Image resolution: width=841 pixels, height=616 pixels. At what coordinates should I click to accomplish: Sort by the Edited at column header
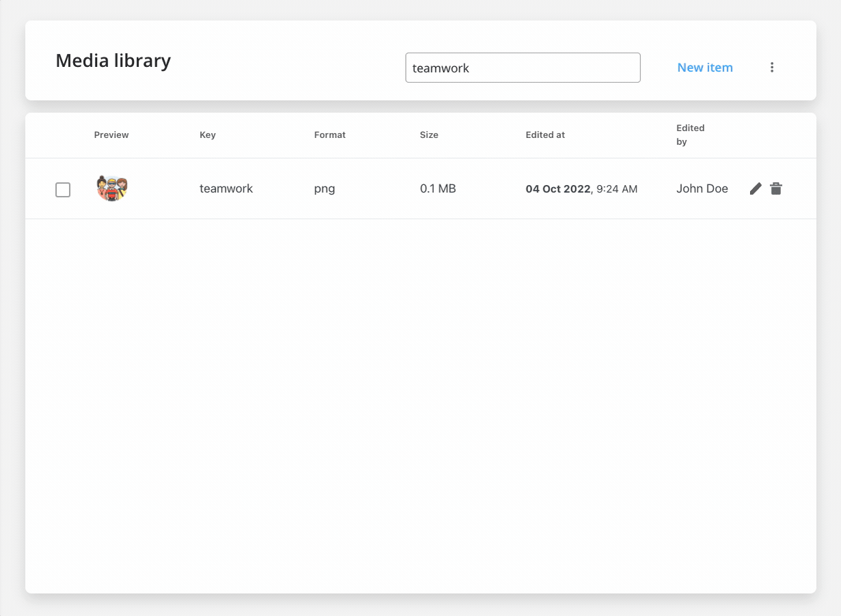click(544, 135)
